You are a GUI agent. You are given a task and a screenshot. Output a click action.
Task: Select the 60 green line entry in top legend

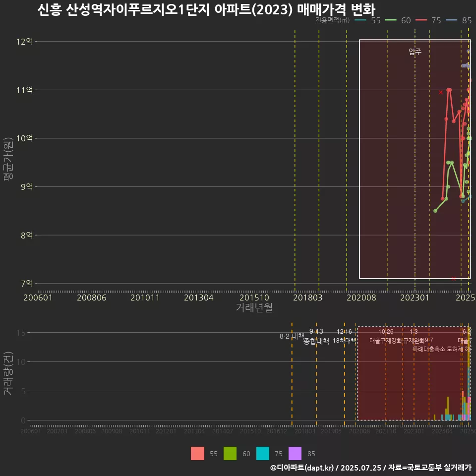pyautogui.click(x=398, y=20)
